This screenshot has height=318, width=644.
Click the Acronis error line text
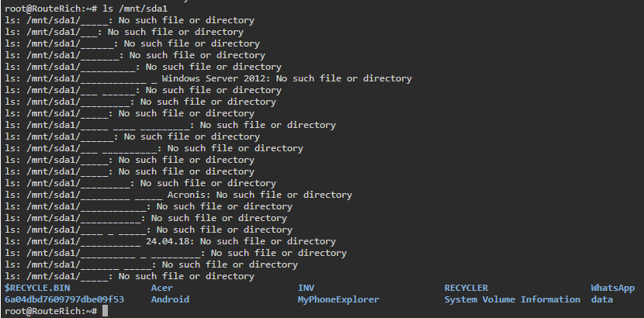tap(178, 195)
